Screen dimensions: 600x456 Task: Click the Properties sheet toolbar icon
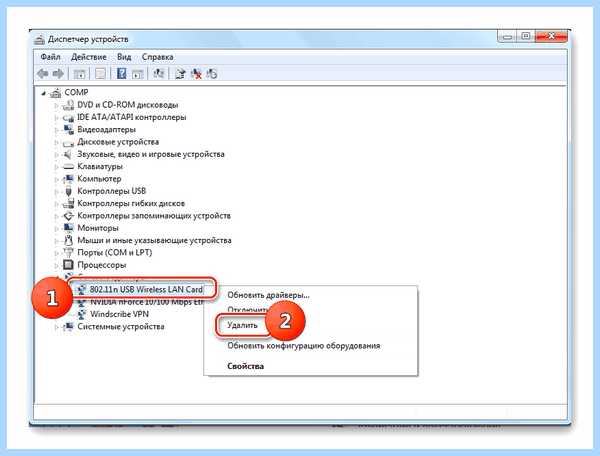(x=100, y=74)
